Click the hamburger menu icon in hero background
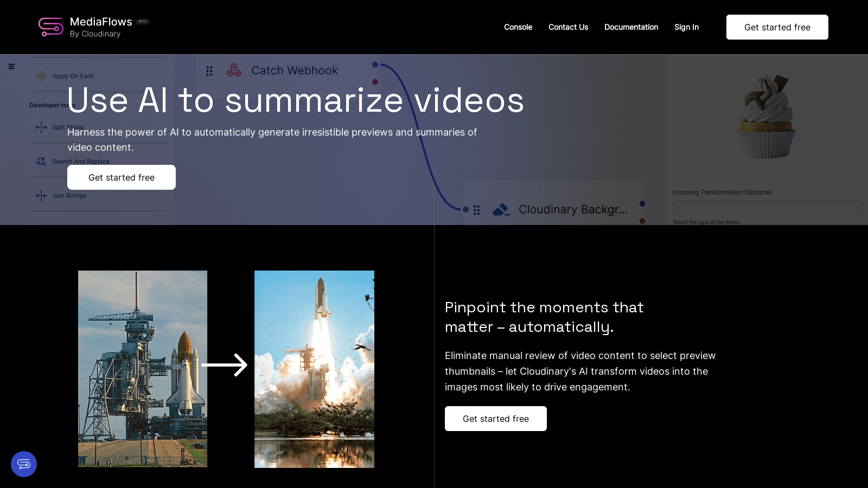The width and height of the screenshot is (868, 488). [x=11, y=66]
